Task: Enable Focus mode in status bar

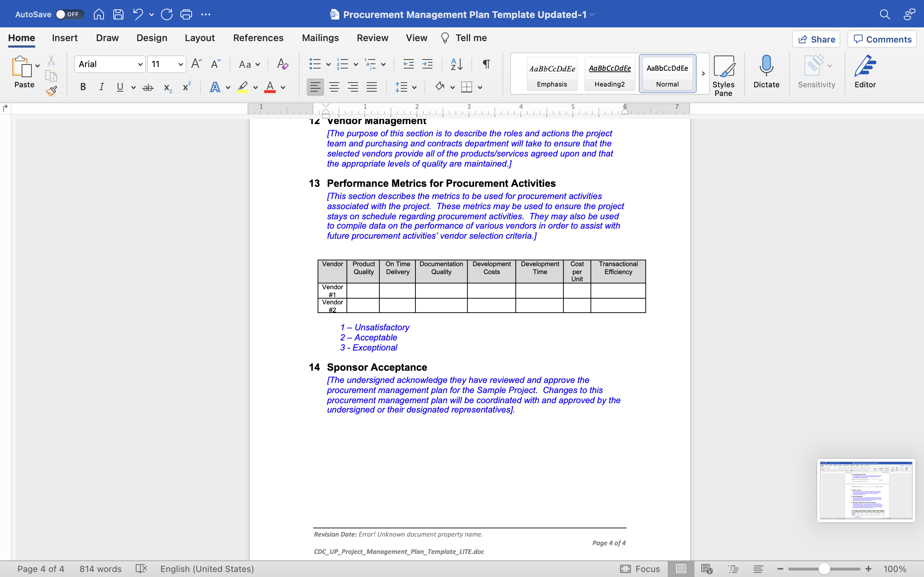Action: tap(640, 569)
